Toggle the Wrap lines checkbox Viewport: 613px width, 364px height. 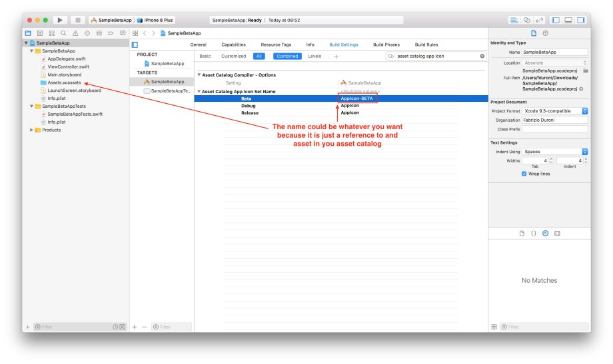[524, 174]
